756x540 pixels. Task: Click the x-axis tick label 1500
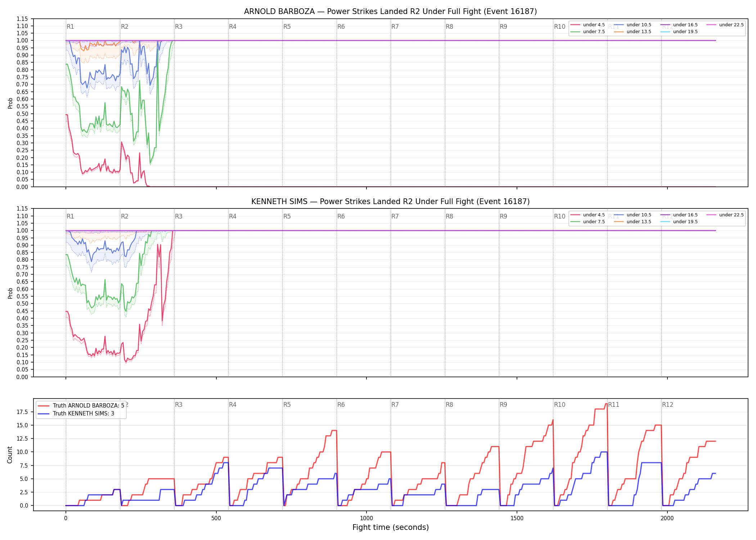[x=517, y=518]
